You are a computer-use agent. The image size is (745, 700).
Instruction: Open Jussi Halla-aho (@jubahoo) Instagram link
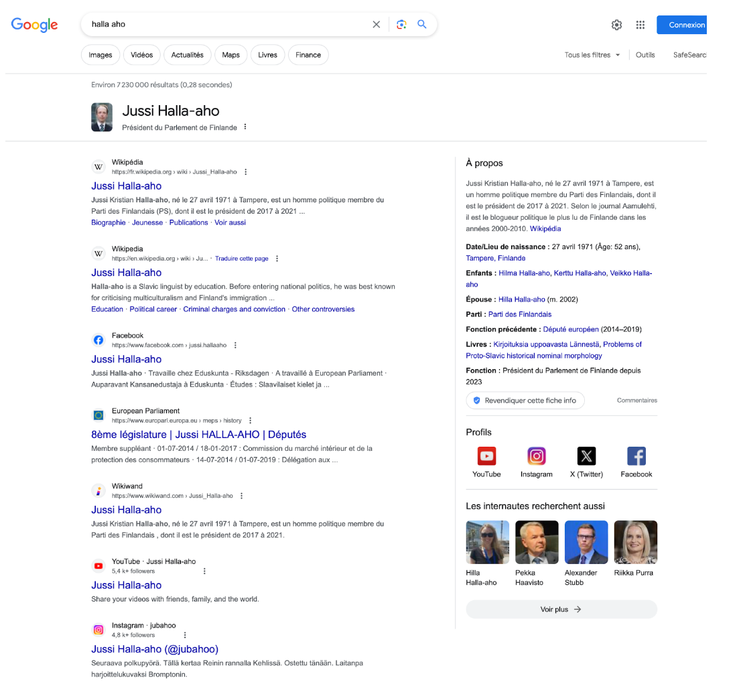155,649
